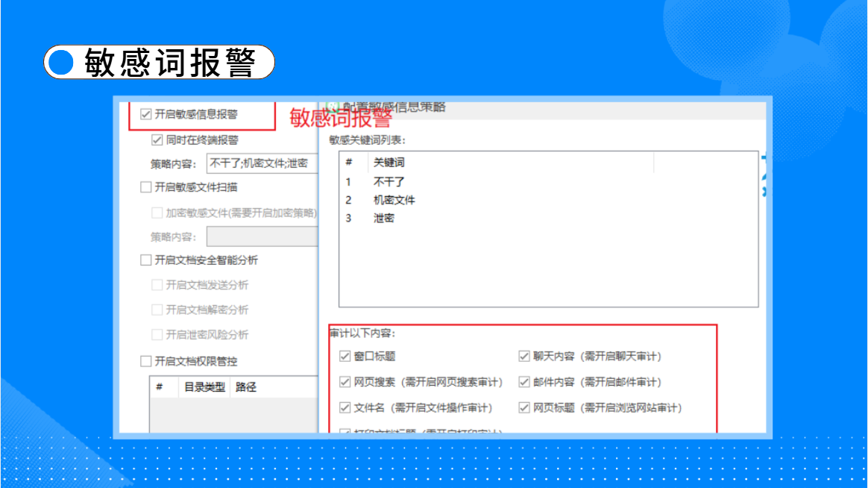Enable 开启文档安全智能分析 checkbox
The image size is (868, 488).
pos(146,260)
